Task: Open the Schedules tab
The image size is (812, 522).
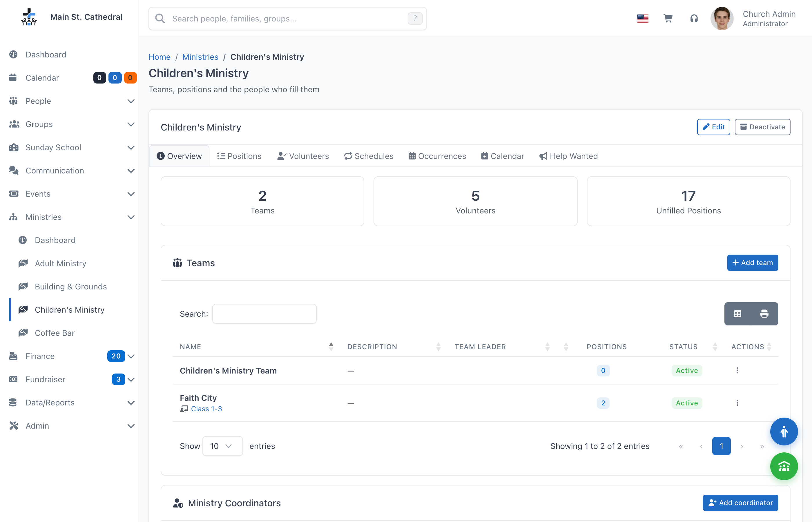Action: (x=369, y=156)
